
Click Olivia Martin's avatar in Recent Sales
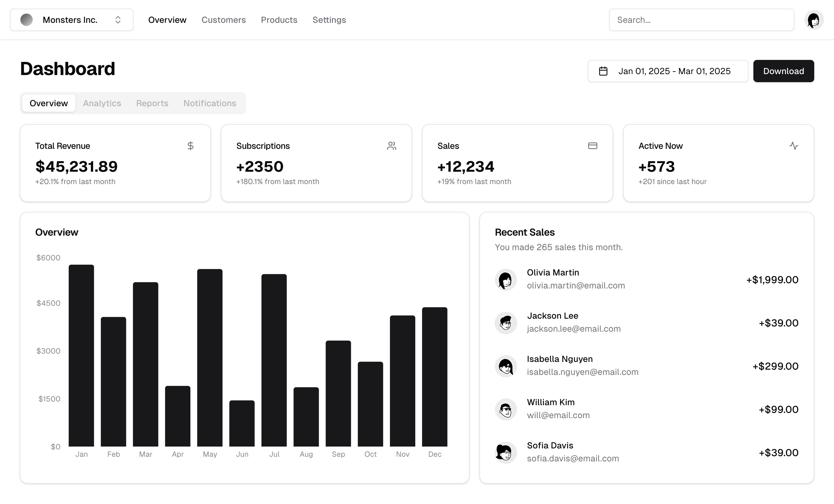click(506, 279)
